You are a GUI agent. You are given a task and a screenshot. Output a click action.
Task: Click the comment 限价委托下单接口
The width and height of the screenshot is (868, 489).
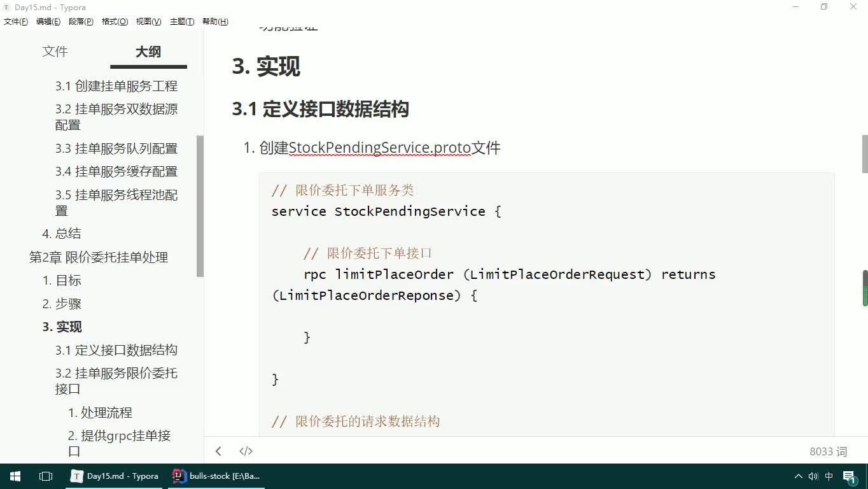pyautogui.click(x=368, y=253)
